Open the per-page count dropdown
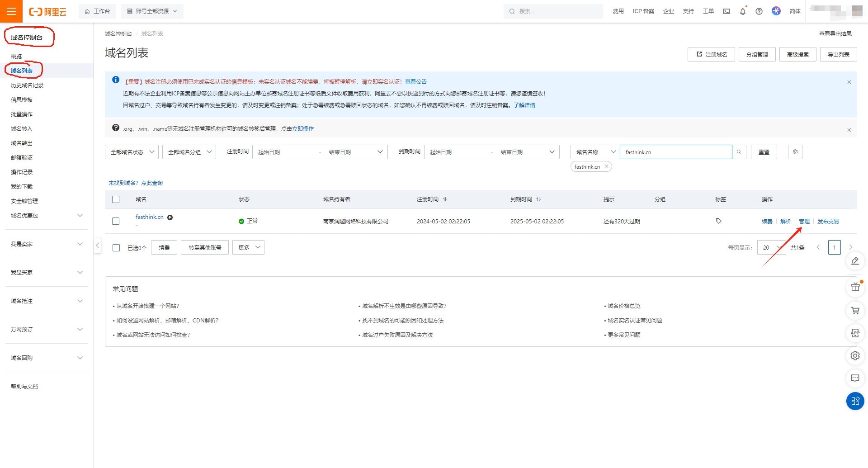 (x=772, y=247)
